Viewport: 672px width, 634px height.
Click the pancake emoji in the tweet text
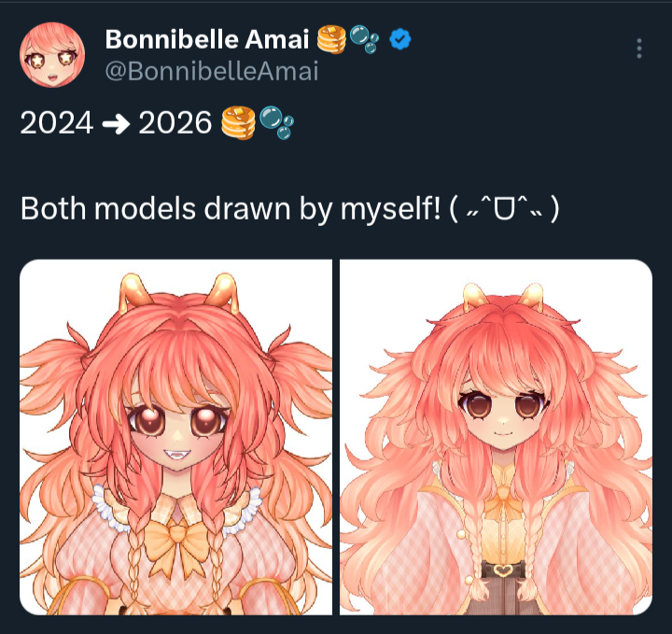pos(238,123)
